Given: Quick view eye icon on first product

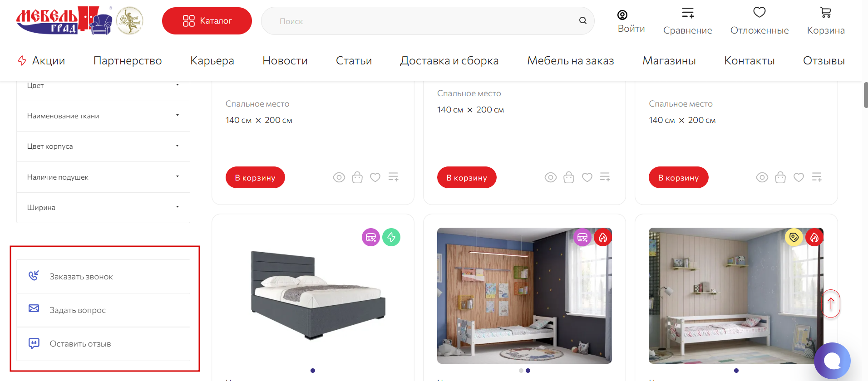Looking at the screenshot, I should [339, 177].
